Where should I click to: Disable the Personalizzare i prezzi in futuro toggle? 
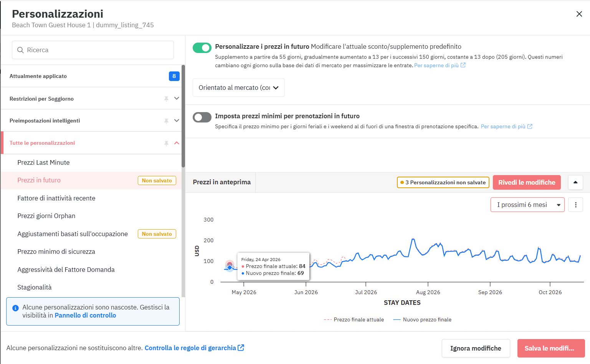[202, 48]
